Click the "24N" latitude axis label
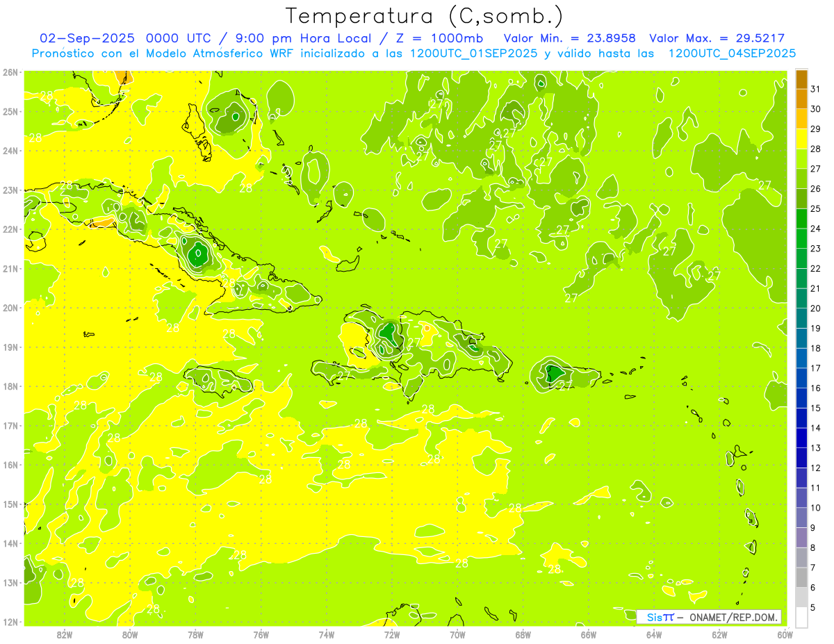Screen dimensions: 834x644 [10, 151]
